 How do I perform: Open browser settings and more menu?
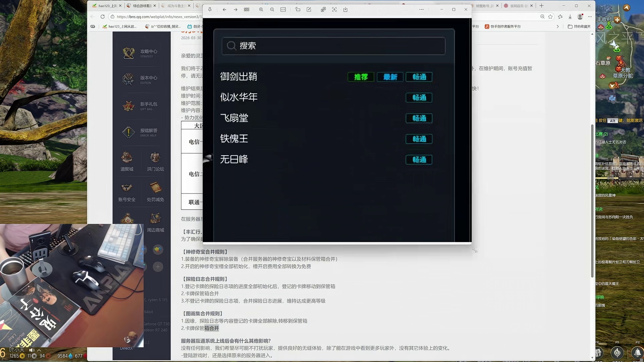tap(590, 17)
